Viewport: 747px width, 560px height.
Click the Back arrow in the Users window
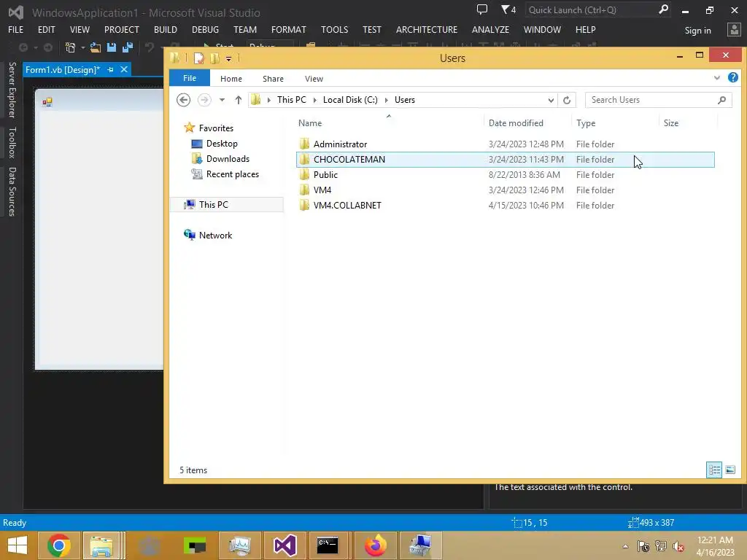pyautogui.click(x=183, y=100)
